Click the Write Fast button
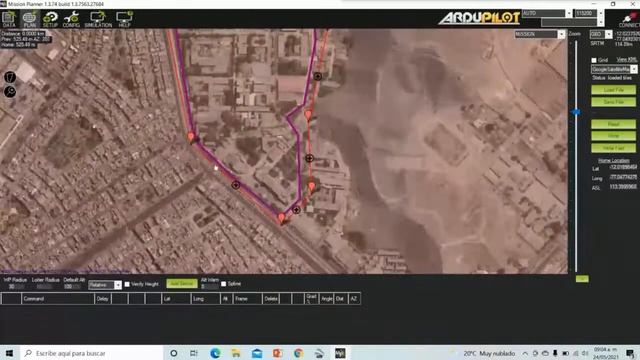The image size is (640, 360). (x=613, y=148)
